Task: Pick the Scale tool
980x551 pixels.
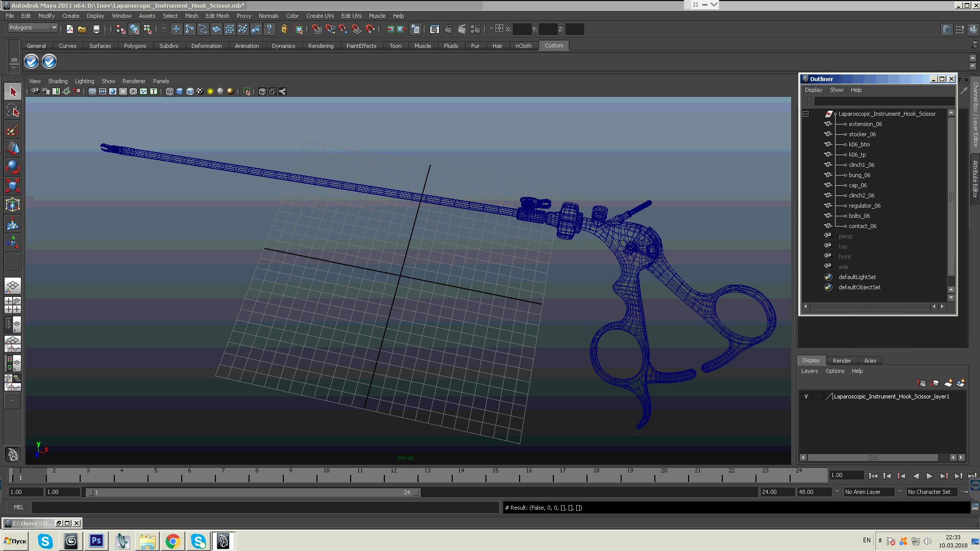Action: (13, 185)
